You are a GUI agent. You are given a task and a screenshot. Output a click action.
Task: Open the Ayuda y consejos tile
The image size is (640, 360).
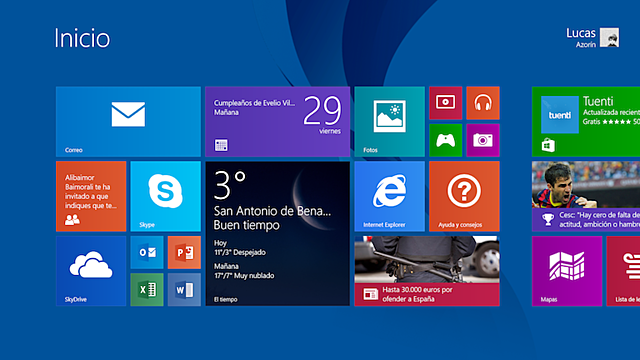pyautogui.click(x=464, y=196)
